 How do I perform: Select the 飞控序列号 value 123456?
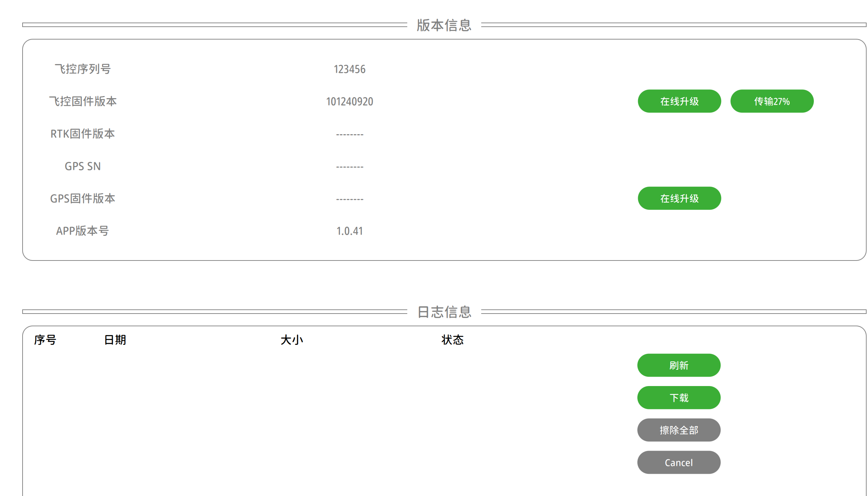click(x=349, y=69)
